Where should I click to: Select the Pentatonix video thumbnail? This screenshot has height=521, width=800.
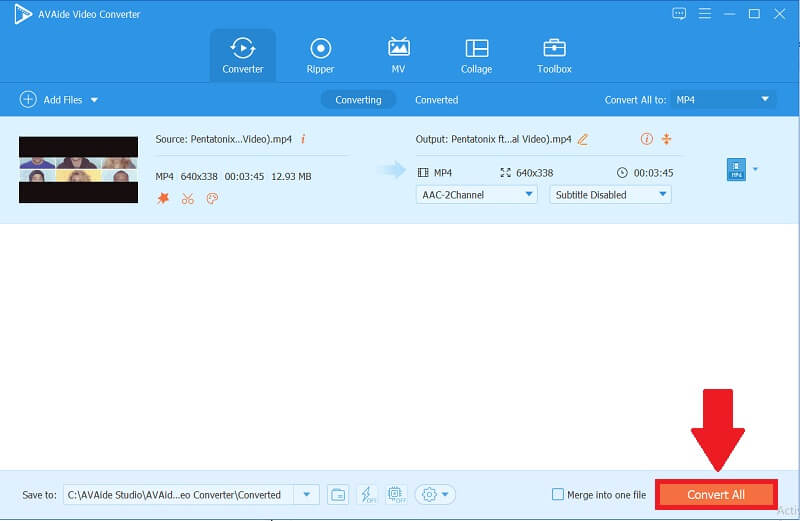(79, 169)
